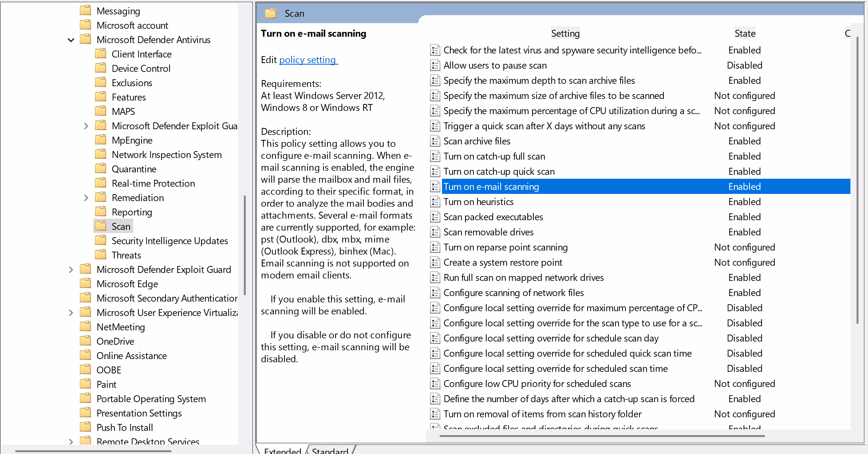The image size is (868, 454).
Task: Expand the Remediation folder
Action: click(86, 198)
